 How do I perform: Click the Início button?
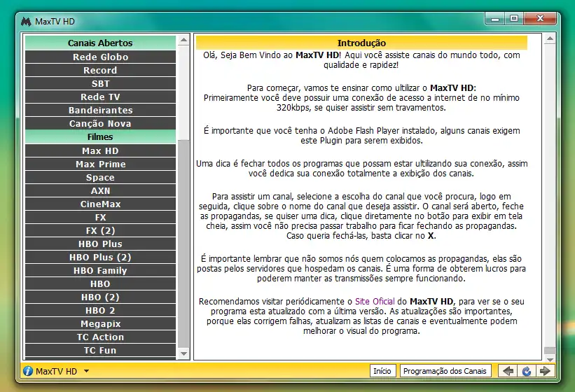coord(382,371)
